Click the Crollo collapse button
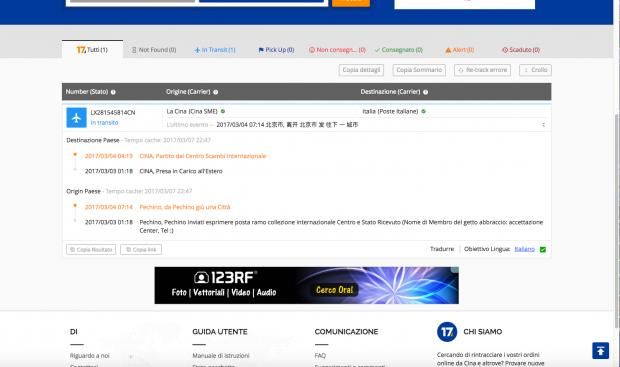 click(x=535, y=70)
